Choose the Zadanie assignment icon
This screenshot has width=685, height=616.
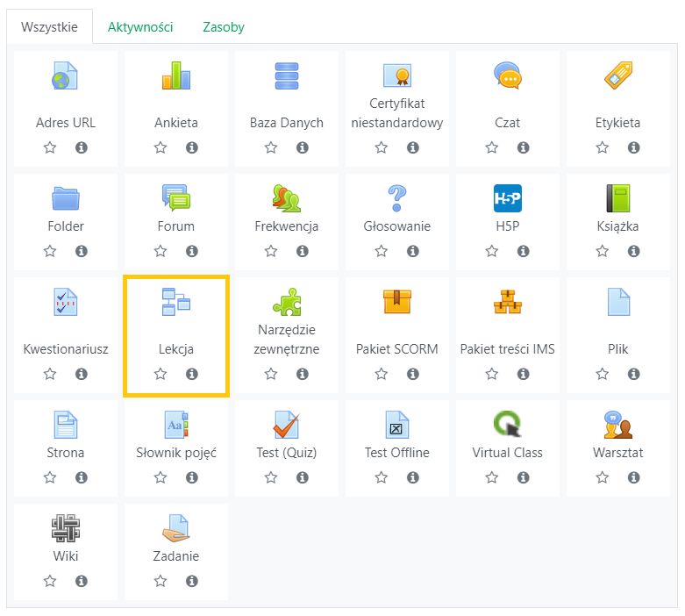pos(175,527)
